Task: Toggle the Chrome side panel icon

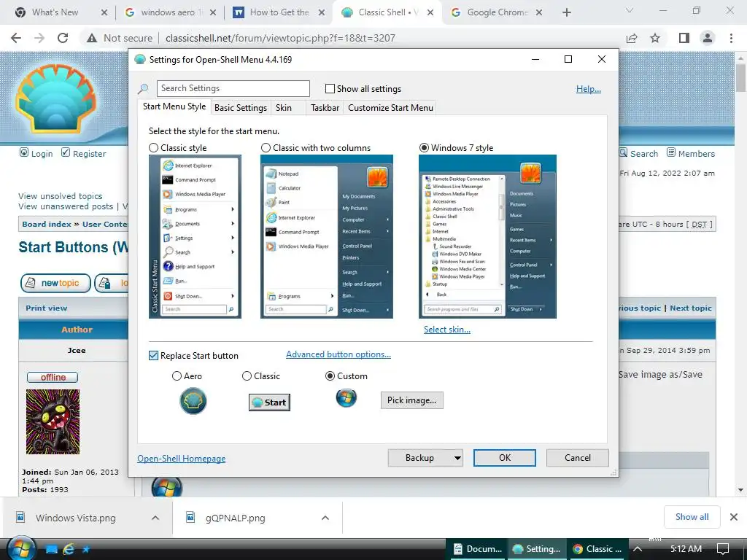Action: 684,38
